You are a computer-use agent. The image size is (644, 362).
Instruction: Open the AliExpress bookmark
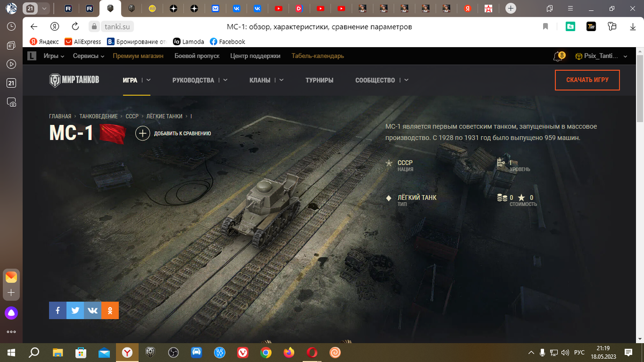tap(83, 41)
